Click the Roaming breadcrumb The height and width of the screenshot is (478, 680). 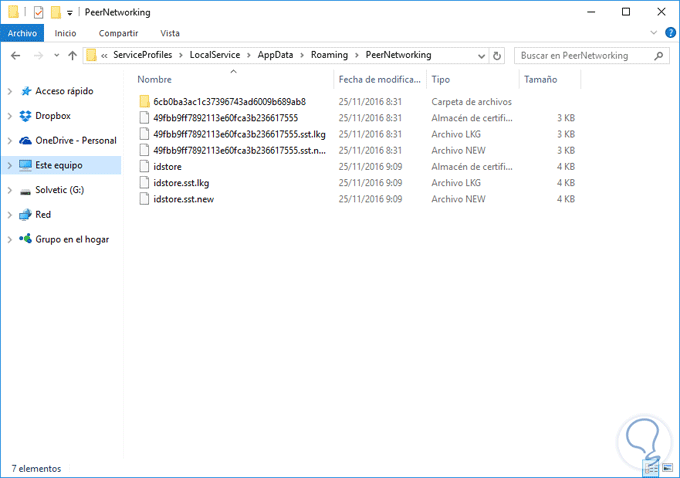pos(329,55)
